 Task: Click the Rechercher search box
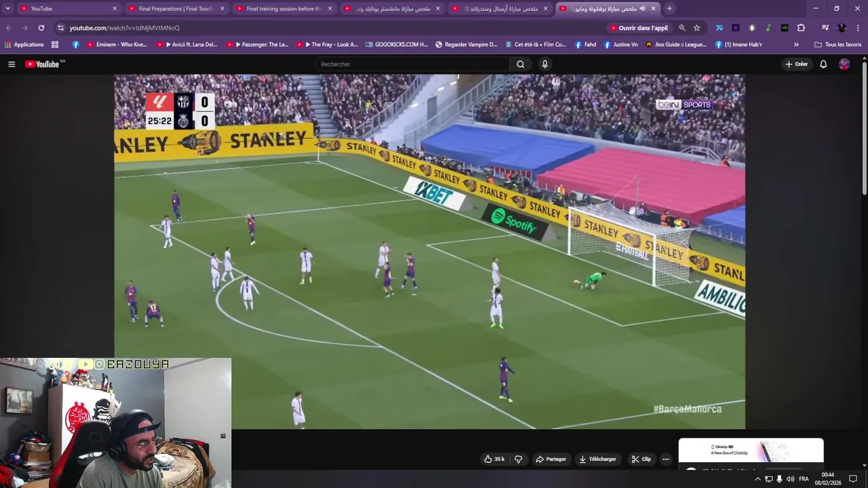click(x=412, y=64)
